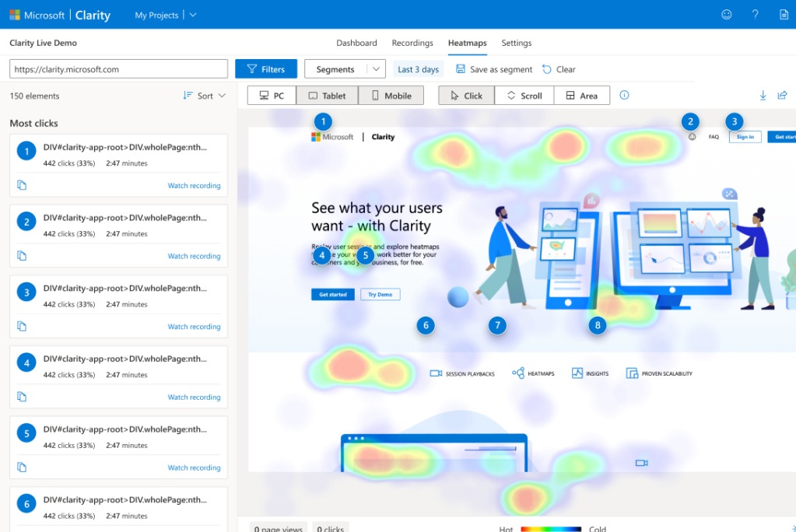The height and width of the screenshot is (532, 796).
Task: Click heatmap marker 2 near smiley icon
Action: (x=690, y=121)
